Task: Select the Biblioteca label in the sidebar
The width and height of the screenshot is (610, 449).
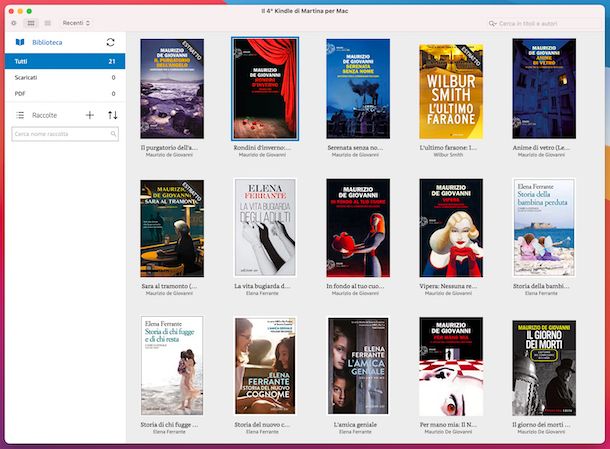Action: point(47,42)
